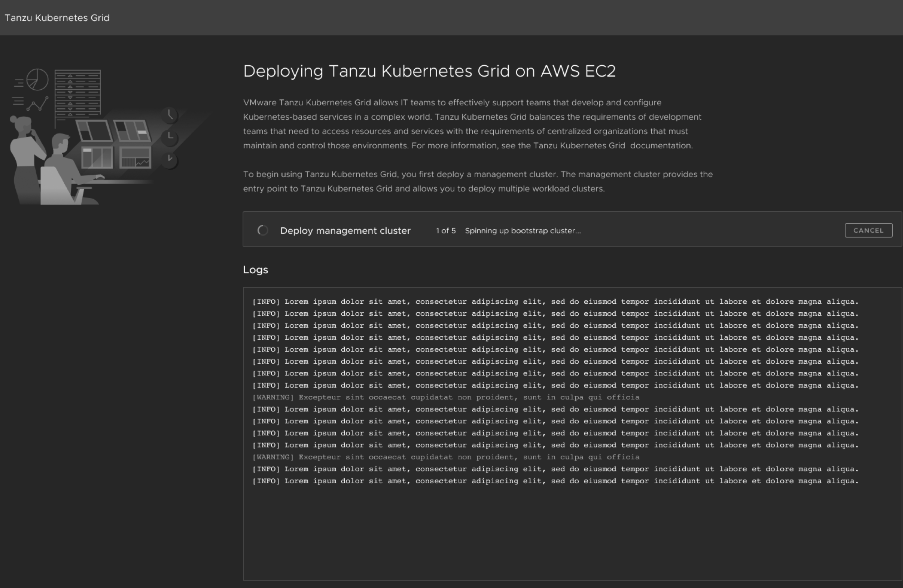Click the CANCEL button for deployment
903x588 pixels.
click(868, 230)
